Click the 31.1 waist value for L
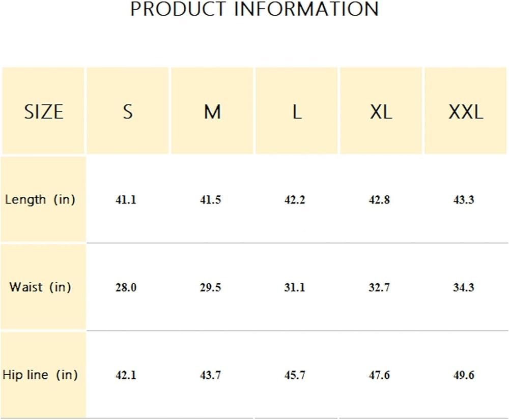Image resolution: width=509 pixels, height=420 pixels. 295,287
